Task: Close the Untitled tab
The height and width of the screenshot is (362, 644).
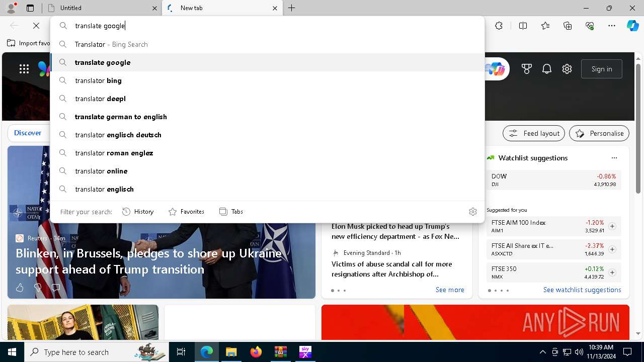Action: coord(154,8)
